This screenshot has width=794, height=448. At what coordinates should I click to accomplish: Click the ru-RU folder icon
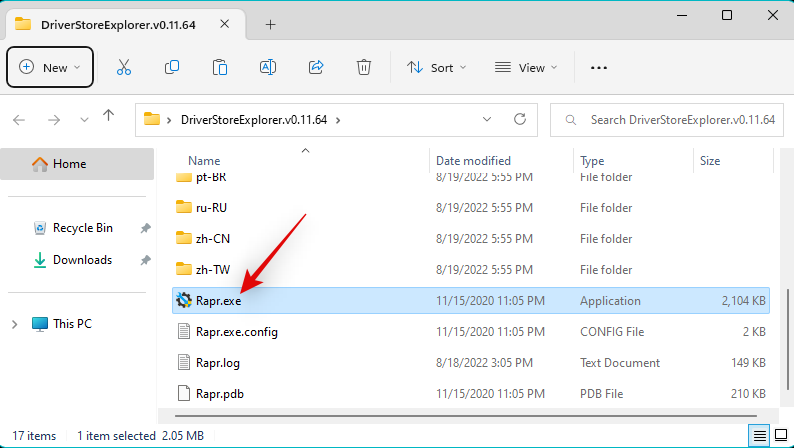click(x=183, y=207)
